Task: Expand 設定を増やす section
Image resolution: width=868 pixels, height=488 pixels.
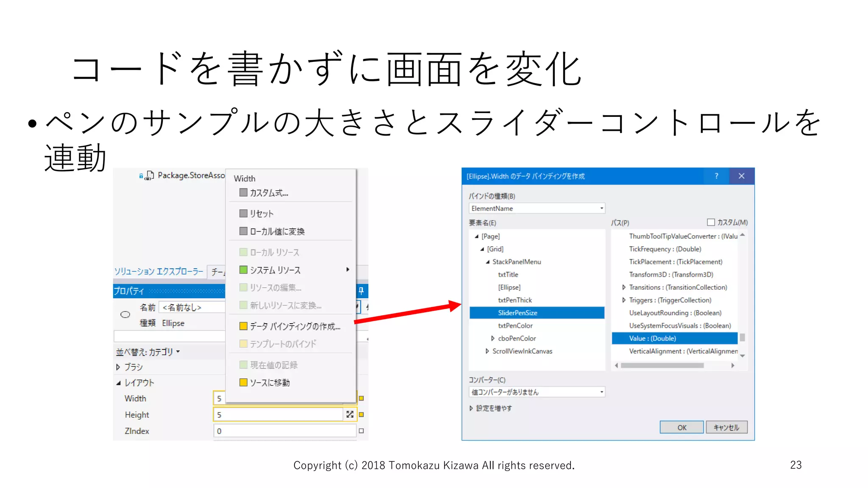Action: tap(471, 408)
